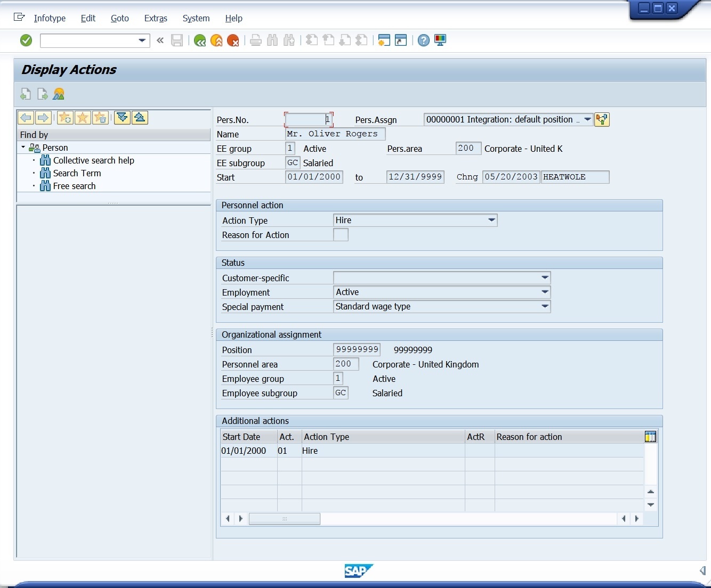Select Free search in the tree

coord(74,186)
